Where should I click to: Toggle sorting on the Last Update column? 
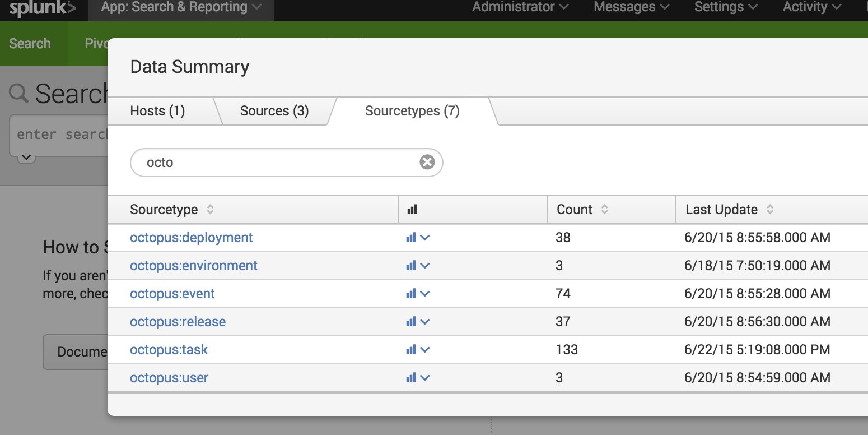click(729, 209)
